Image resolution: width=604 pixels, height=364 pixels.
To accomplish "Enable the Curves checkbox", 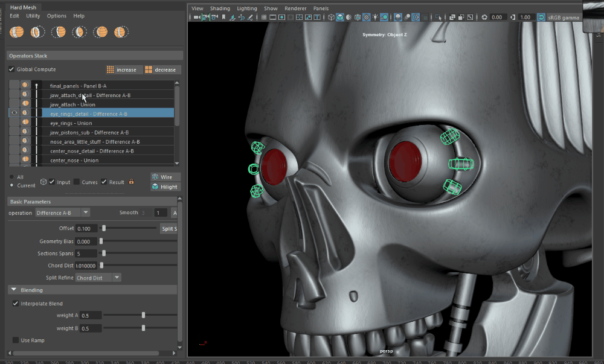I will tap(77, 182).
